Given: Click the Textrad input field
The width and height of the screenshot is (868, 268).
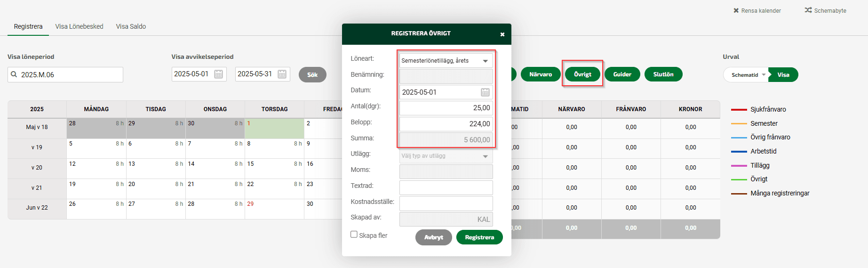Looking at the screenshot, I should click(x=446, y=187).
